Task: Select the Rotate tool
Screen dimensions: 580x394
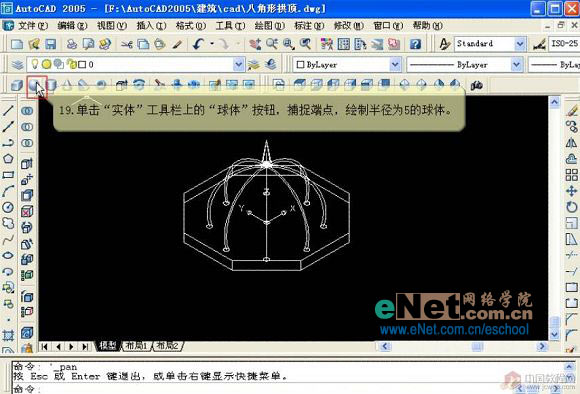Action: click(x=572, y=207)
